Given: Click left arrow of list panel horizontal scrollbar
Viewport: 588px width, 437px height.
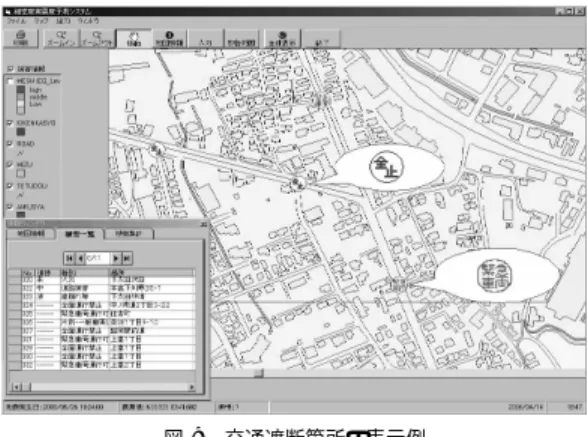Looking at the screenshot, I should pos(16,387).
